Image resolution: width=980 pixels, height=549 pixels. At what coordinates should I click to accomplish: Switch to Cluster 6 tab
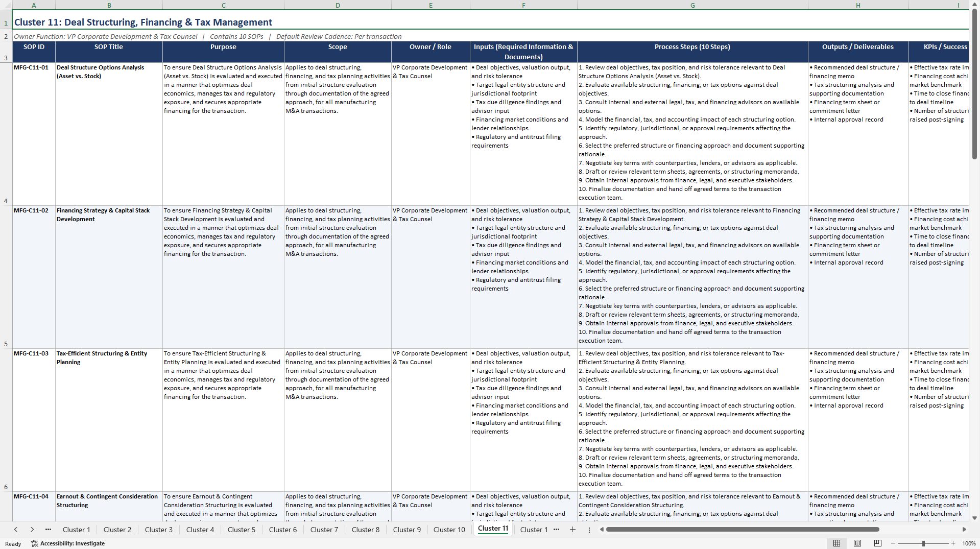click(x=283, y=530)
